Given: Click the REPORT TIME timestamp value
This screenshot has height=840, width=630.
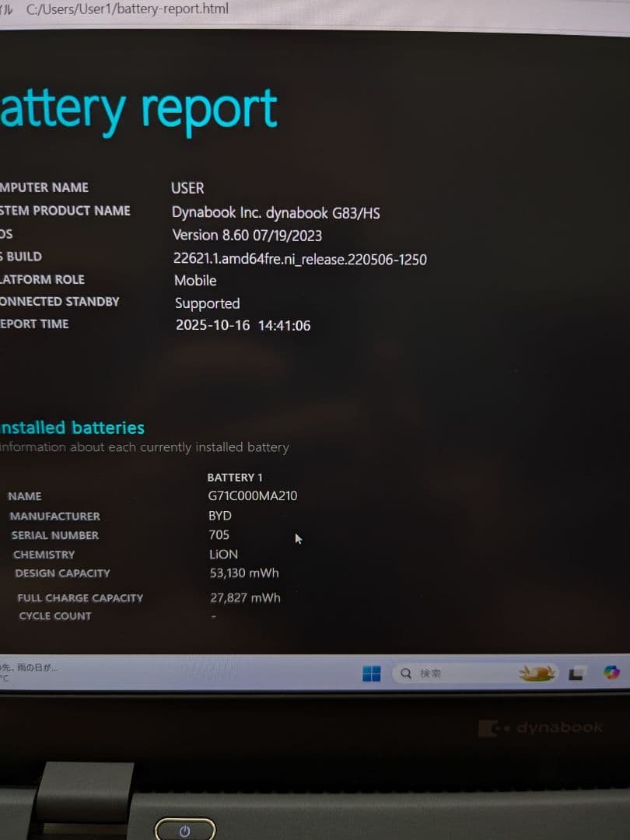Looking at the screenshot, I should (x=241, y=325).
